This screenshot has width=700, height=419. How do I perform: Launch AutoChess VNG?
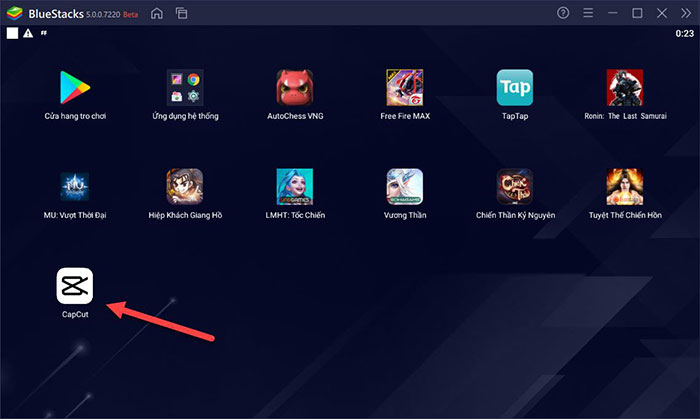coord(295,87)
